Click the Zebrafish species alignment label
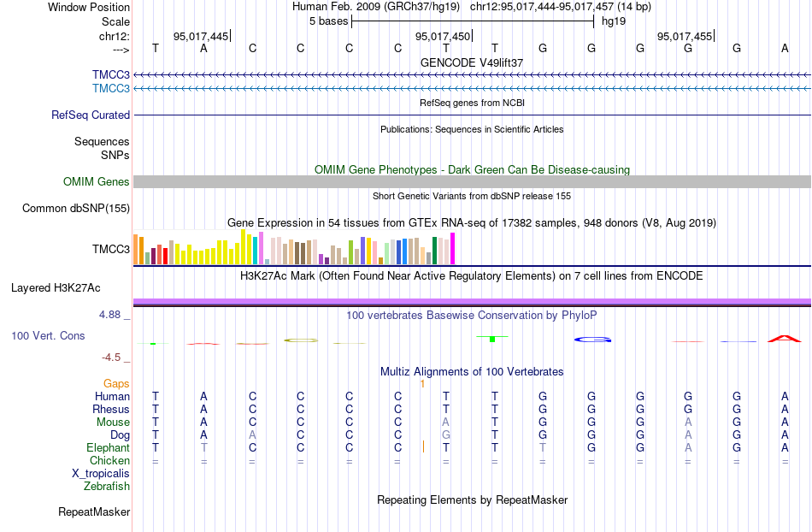812x532 pixels. (107, 487)
